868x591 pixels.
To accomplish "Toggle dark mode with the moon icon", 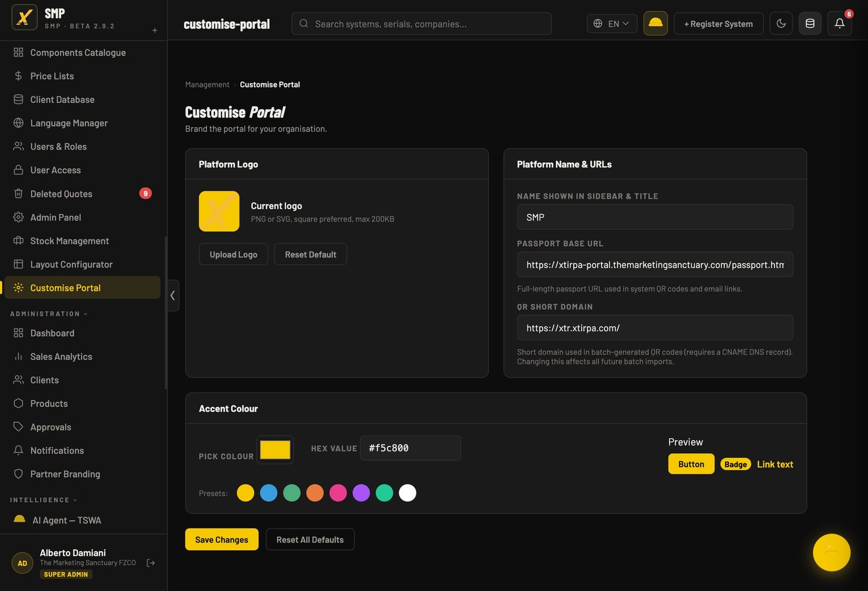I will pos(781,23).
